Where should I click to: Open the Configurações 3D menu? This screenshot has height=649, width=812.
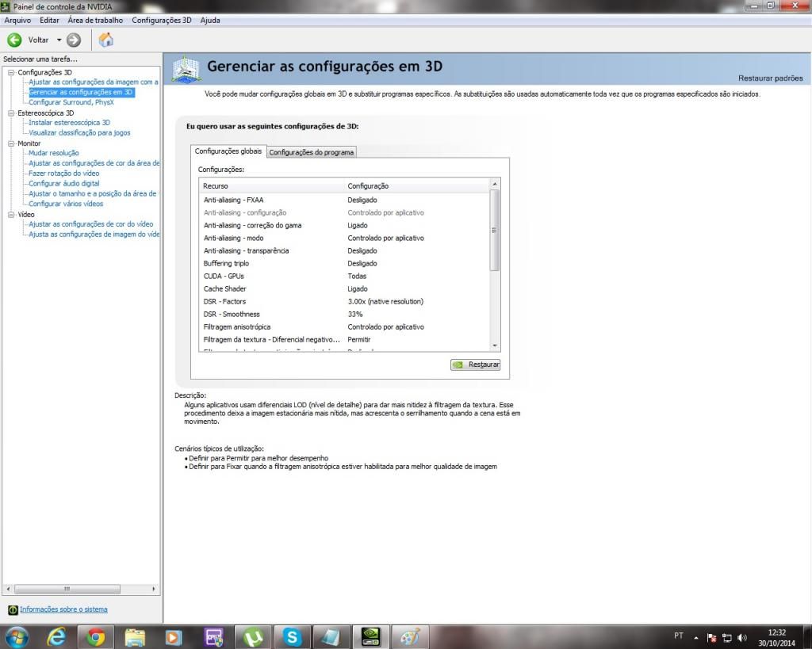[162, 20]
